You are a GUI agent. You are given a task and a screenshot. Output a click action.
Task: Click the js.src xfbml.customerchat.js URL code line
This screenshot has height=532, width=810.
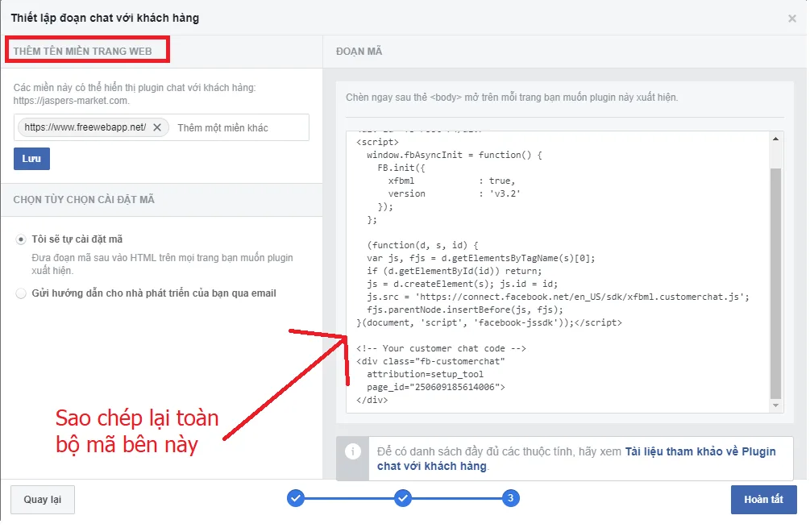558,297
